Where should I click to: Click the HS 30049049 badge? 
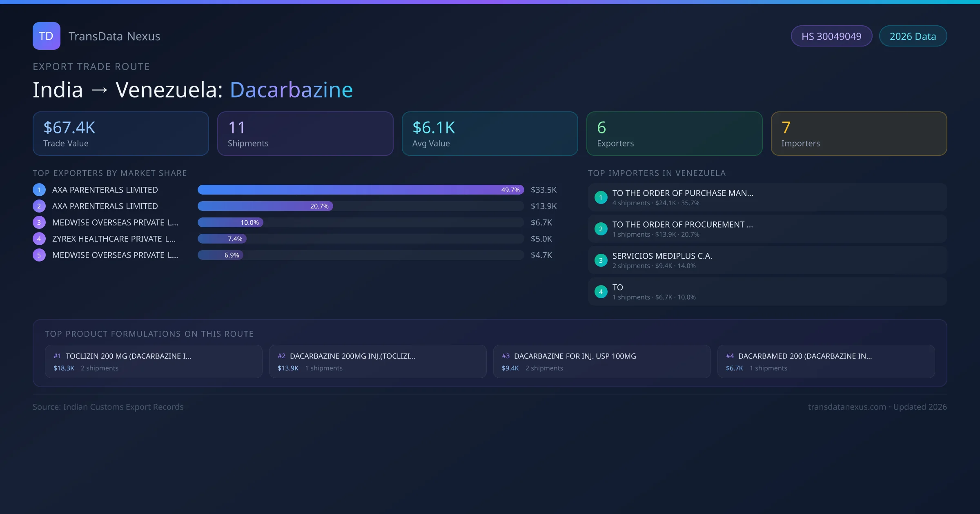point(831,36)
